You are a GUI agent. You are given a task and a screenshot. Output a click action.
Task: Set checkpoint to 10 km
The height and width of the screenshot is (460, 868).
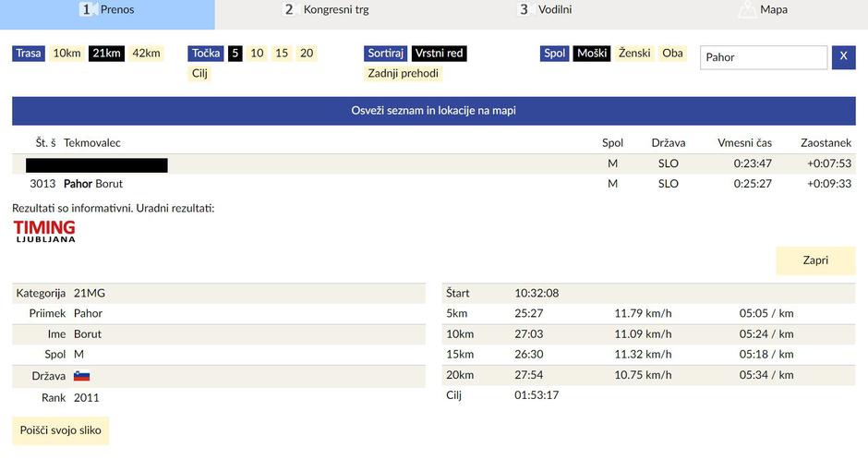pos(257,54)
